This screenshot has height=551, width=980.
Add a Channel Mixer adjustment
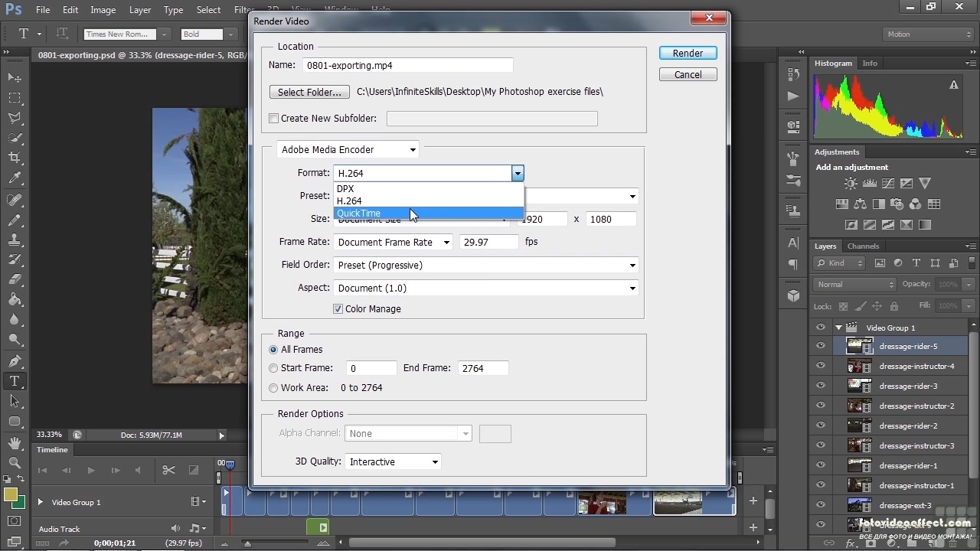click(x=916, y=204)
